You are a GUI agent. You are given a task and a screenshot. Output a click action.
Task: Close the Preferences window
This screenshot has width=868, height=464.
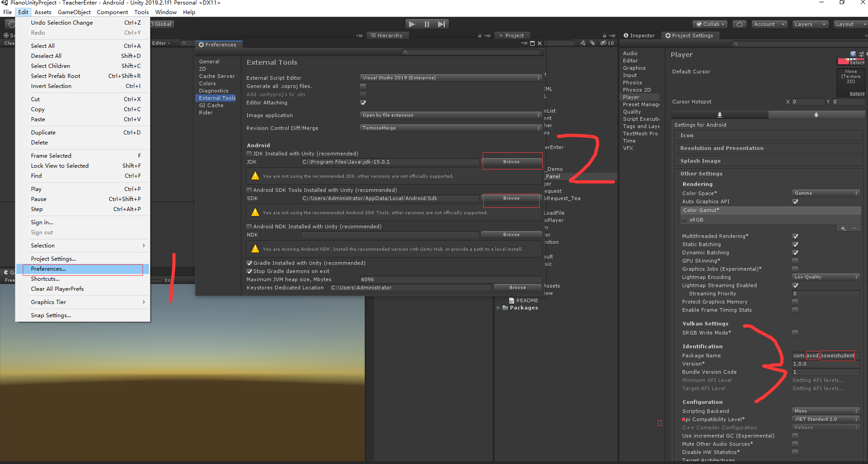point(540,43)
